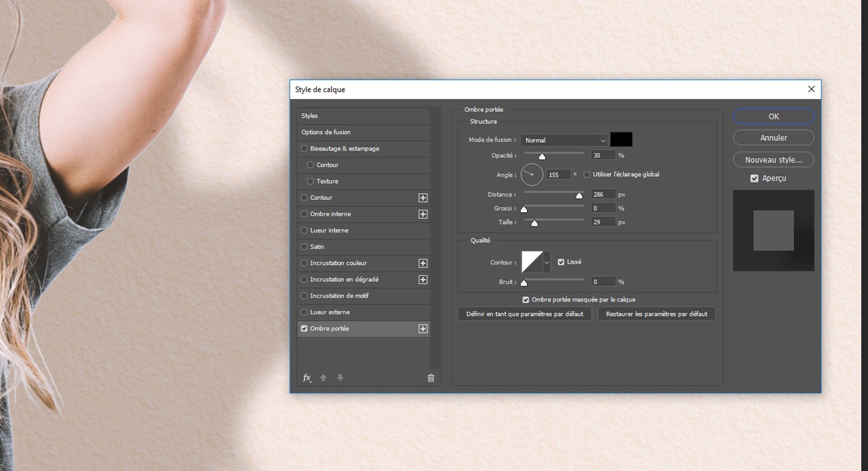The image size is (868, 471).
Task: Click the Angle dial control
Action: pyautogui.click(x=532, y=174)
